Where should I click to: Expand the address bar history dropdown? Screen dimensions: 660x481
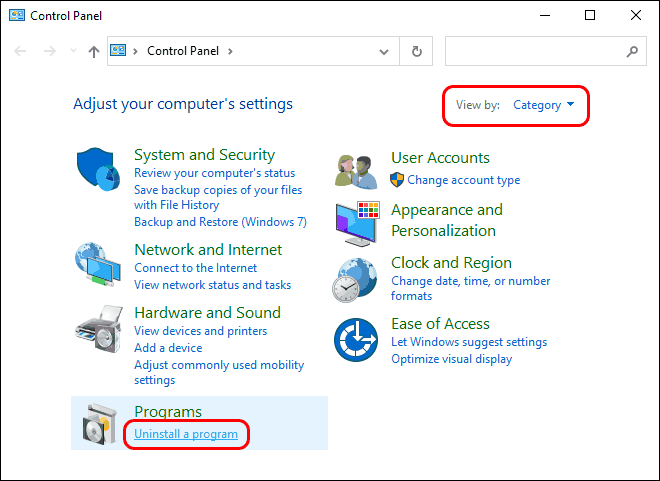point(383,52)
